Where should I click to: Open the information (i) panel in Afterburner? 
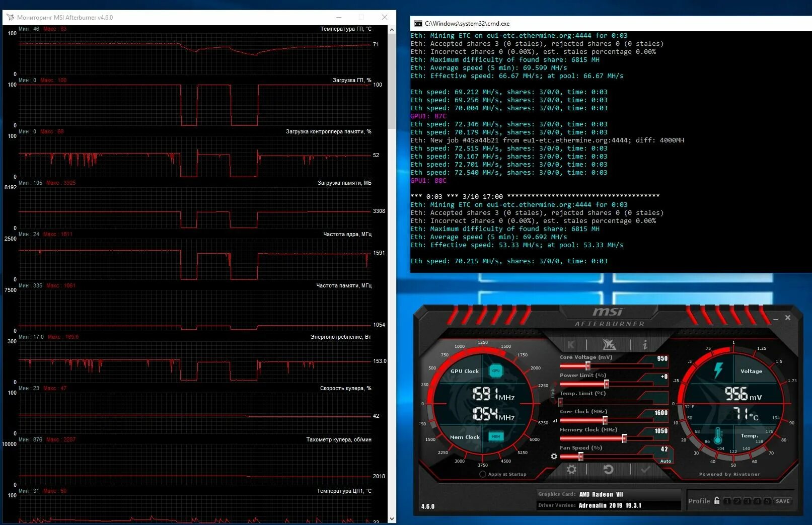(x=645, y=345)
